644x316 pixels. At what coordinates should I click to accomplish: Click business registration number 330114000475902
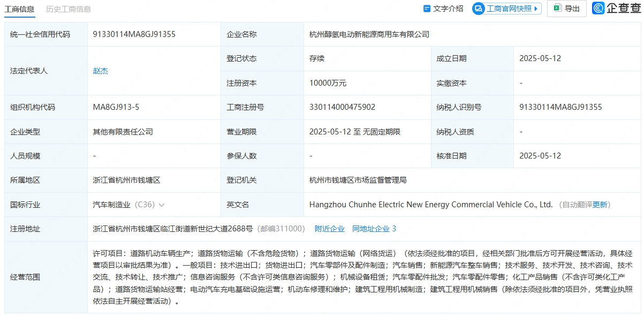343,107
